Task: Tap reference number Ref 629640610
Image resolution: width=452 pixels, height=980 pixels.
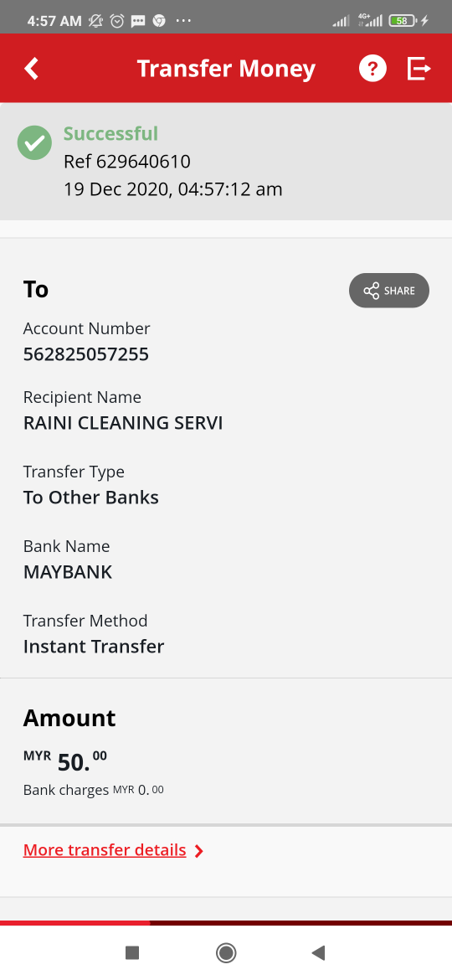Action: pyautogui.click(x=126, y=162)
